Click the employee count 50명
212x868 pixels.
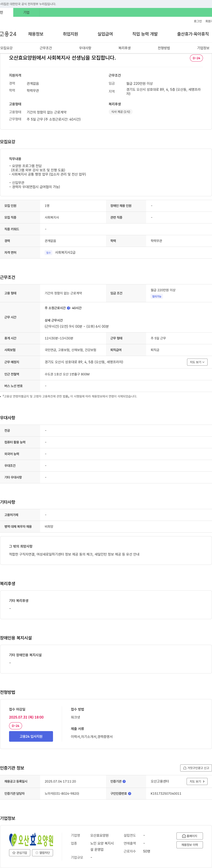tap(147, 851)
